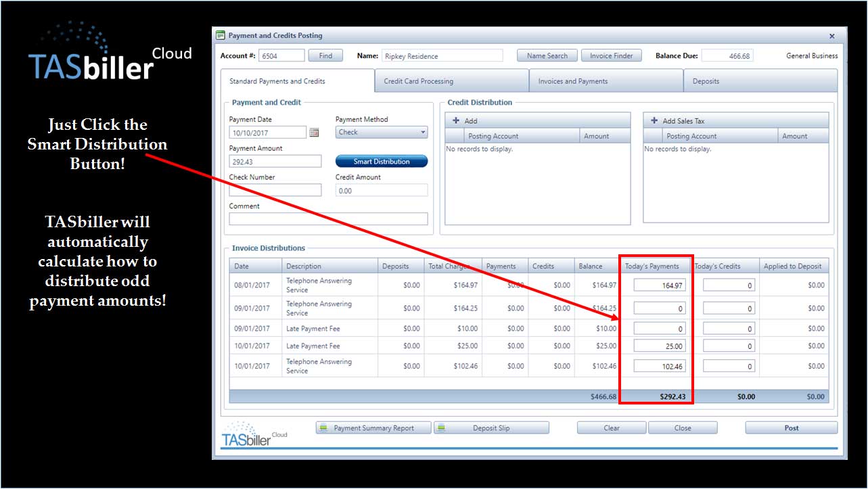
Task: Click the Payment Amount field
Action: (275, 161)
